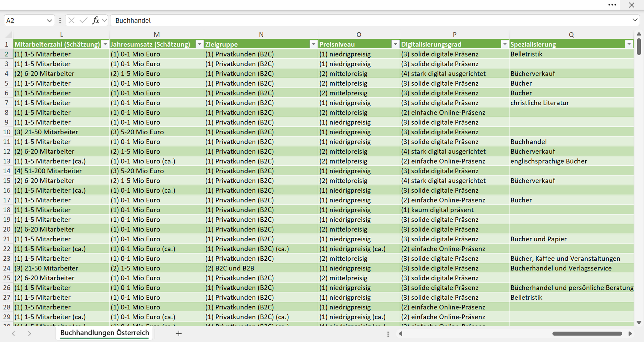Select column L header
Viewport: 644px width, 342px height.
[62, 35]
